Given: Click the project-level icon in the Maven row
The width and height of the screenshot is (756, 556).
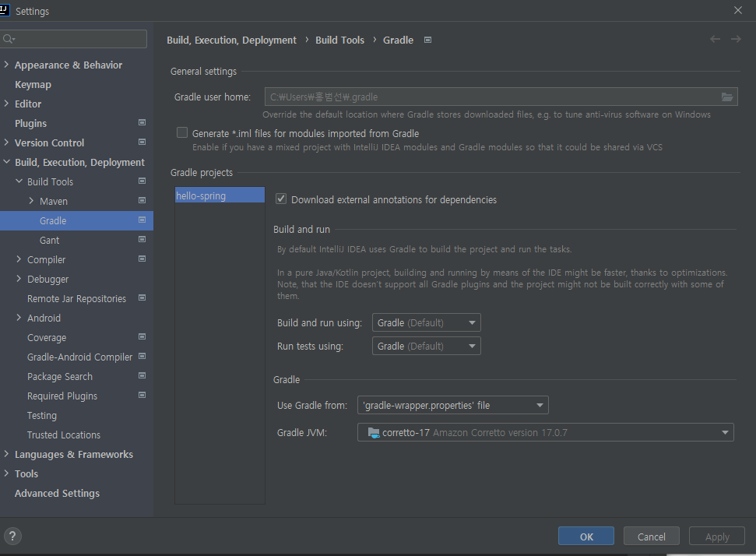Looking at the screenshot, I should 142,200.
